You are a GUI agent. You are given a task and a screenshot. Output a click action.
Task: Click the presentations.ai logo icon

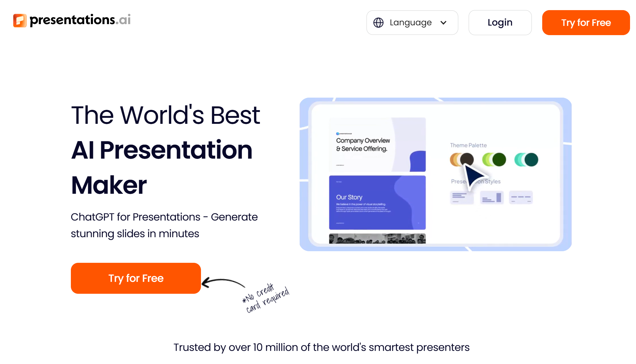coord(20,20)
